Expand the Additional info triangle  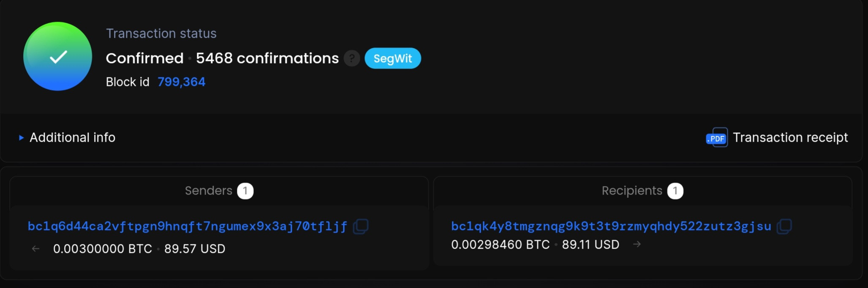21,137
